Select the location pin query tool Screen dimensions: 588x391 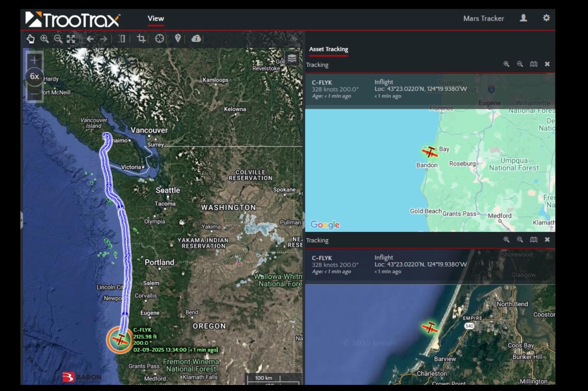point(178,38)
